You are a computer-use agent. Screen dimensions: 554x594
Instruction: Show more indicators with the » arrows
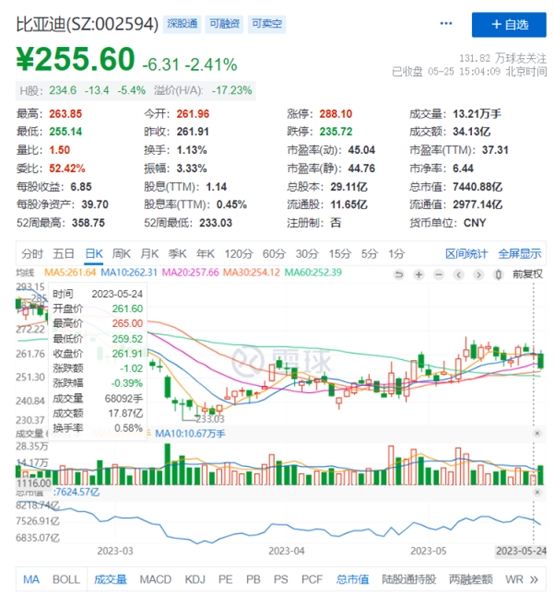pos(534,579)
